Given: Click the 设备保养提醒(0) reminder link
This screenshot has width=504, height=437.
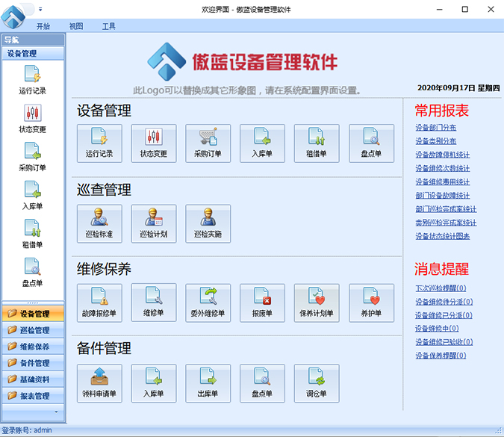Looking at the screenshot, I should click(441, 356).
